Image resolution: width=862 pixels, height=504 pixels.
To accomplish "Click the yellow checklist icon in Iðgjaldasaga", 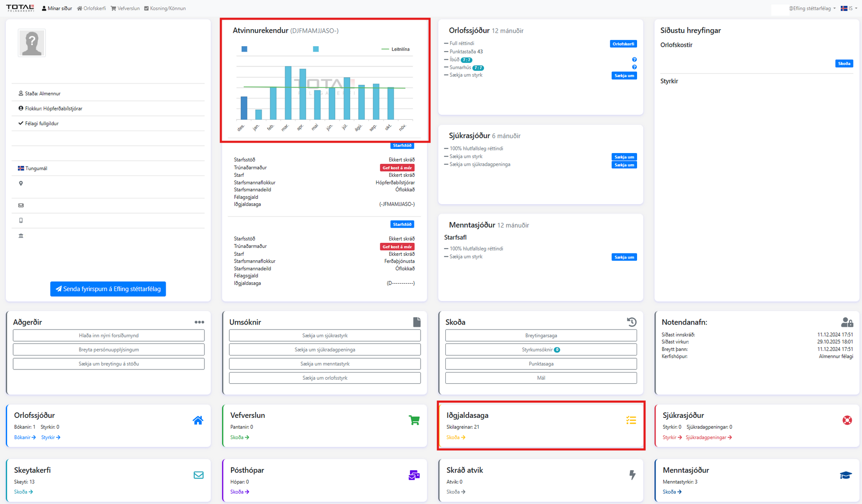I will pos(631,421).
